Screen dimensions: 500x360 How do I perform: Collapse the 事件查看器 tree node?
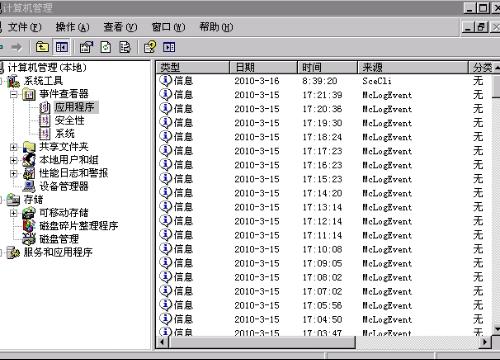point(14,94)
